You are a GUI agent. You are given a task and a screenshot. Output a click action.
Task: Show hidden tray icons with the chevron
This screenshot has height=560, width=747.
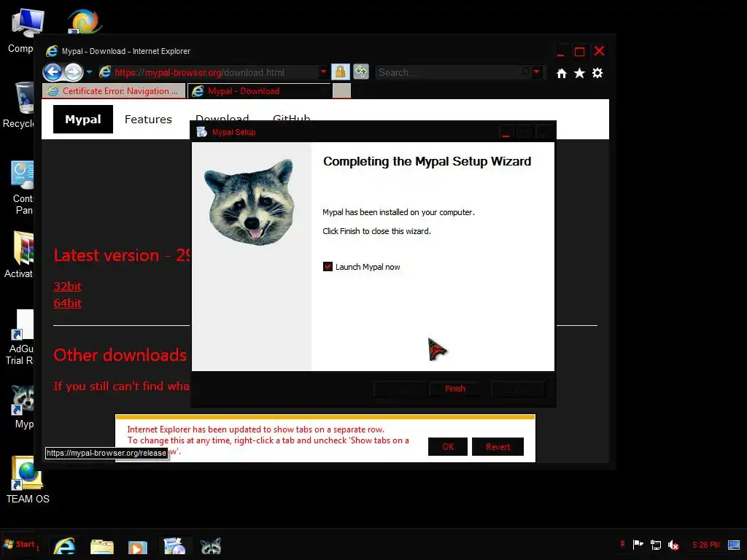click(622, 544)
